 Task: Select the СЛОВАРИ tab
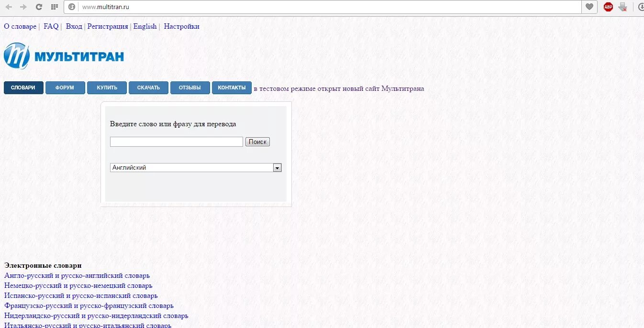tap(23, 88)
